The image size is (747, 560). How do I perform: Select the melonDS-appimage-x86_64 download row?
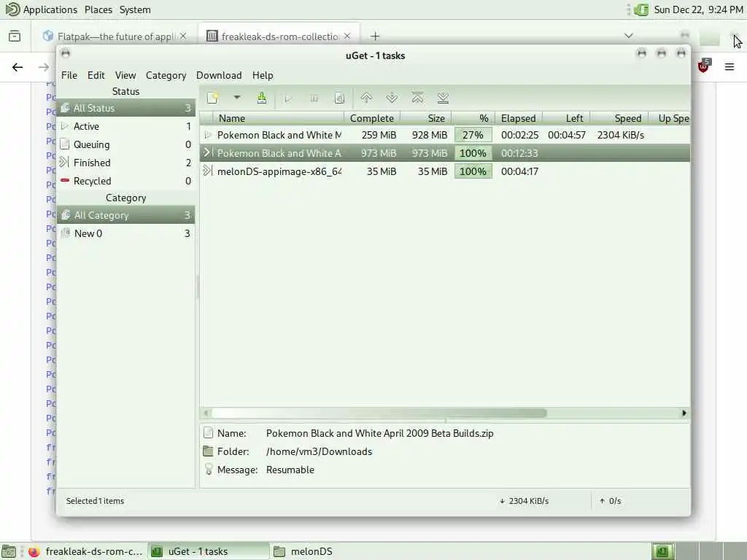point(445,171)
